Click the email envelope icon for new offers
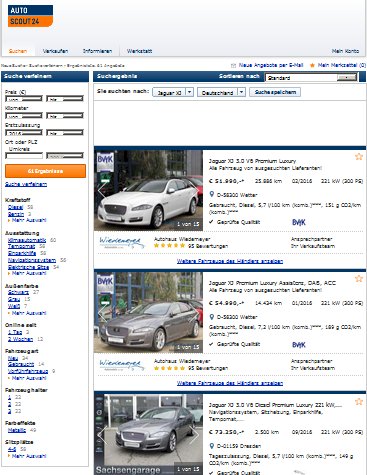367x475 pixels. click(x=233, y=65)
